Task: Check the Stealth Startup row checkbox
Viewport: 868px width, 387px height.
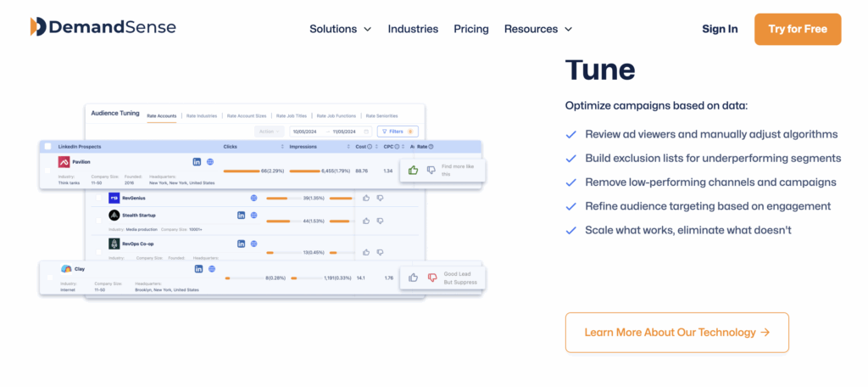Action: [x=98, y=221]
